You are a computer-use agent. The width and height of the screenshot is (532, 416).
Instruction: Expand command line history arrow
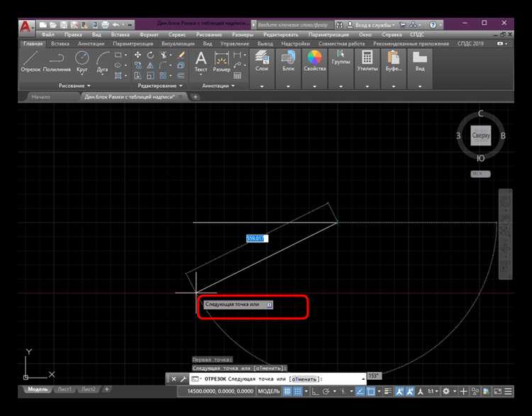pyautogui.click(x=363, y=378)
